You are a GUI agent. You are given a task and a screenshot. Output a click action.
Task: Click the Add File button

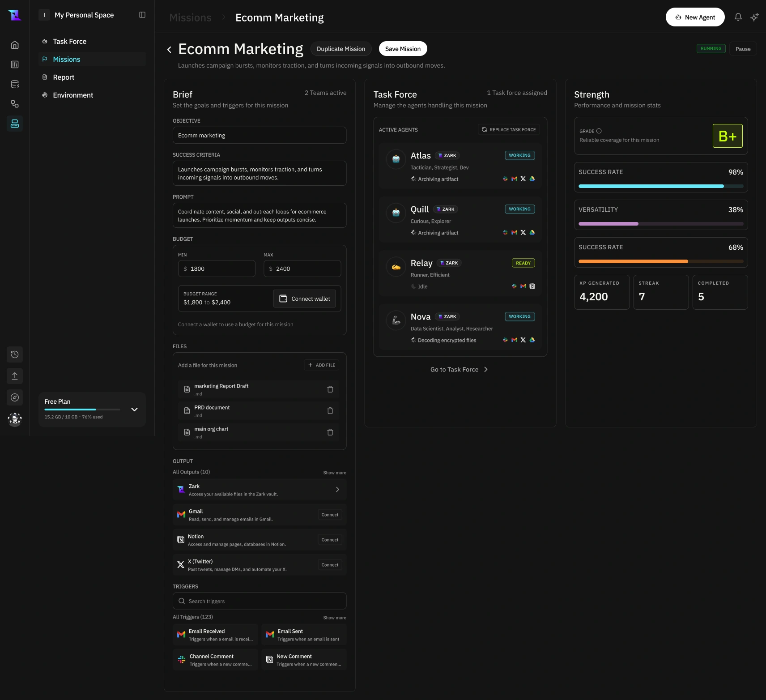pos(322,365)
